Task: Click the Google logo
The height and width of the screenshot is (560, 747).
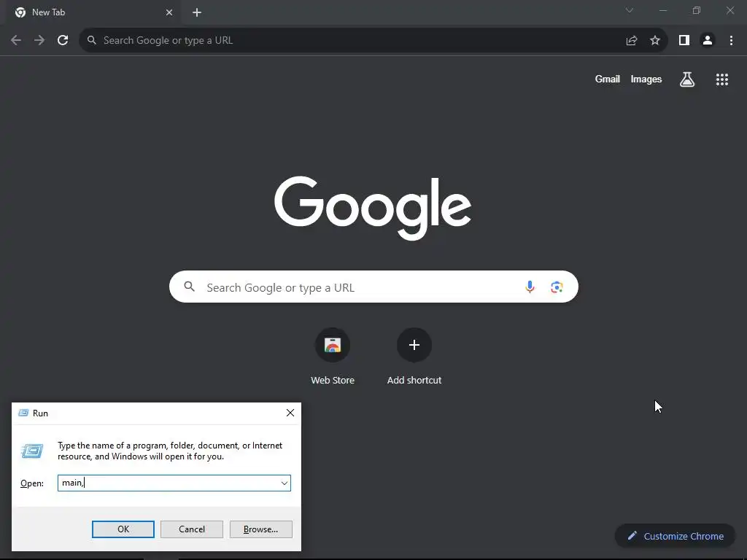Action: click(373, 208)
